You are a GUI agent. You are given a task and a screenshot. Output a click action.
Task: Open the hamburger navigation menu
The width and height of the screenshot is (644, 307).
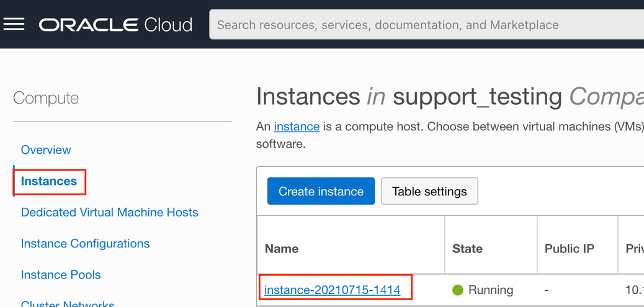pos(14,24)
